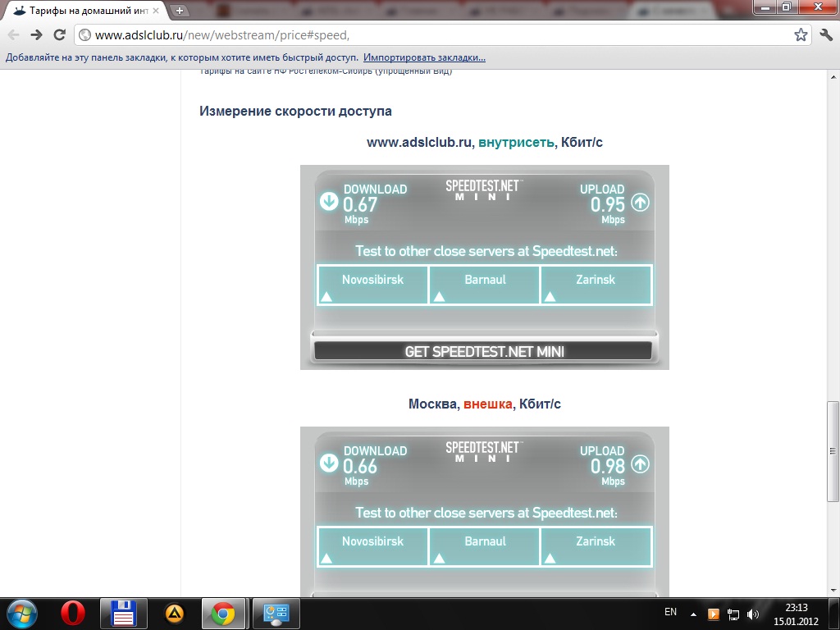Viewport: 840px width, 630px height.
Task: Click the 'внешка' text
Action: [487, 404]
